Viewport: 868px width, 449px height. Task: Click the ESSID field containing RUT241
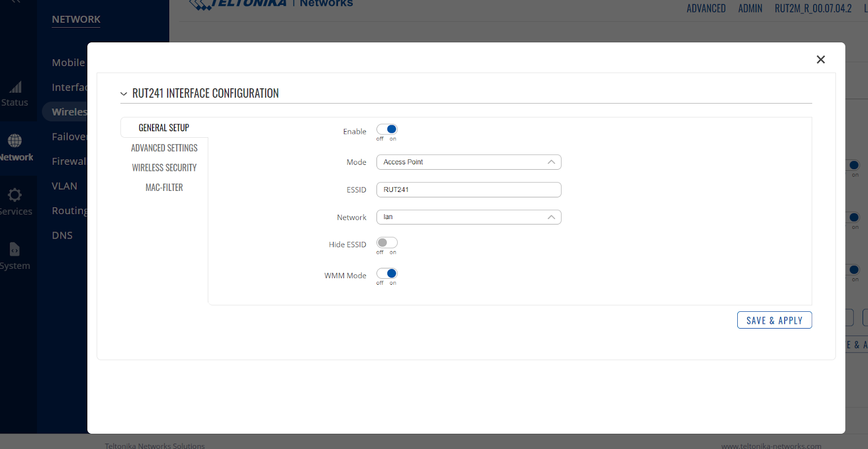click(469, 190)
